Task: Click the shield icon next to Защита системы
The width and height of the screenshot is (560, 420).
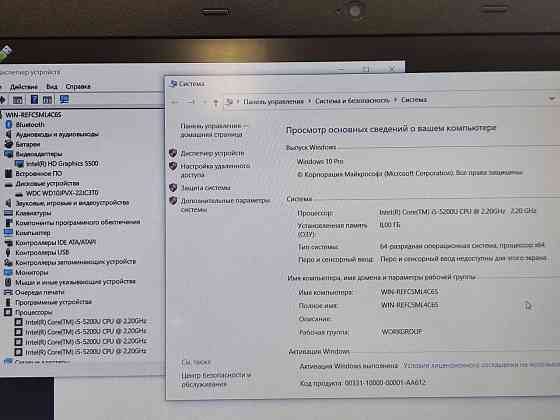Action: coord(173,188)
